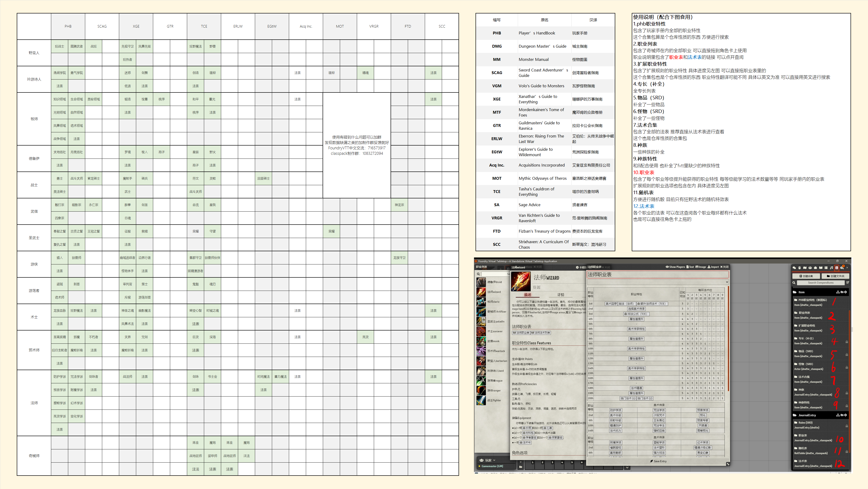This screenshot has height=489, width=868.
Task: Click the orange scrollbar of the journal window
Action: coord(729,339)
